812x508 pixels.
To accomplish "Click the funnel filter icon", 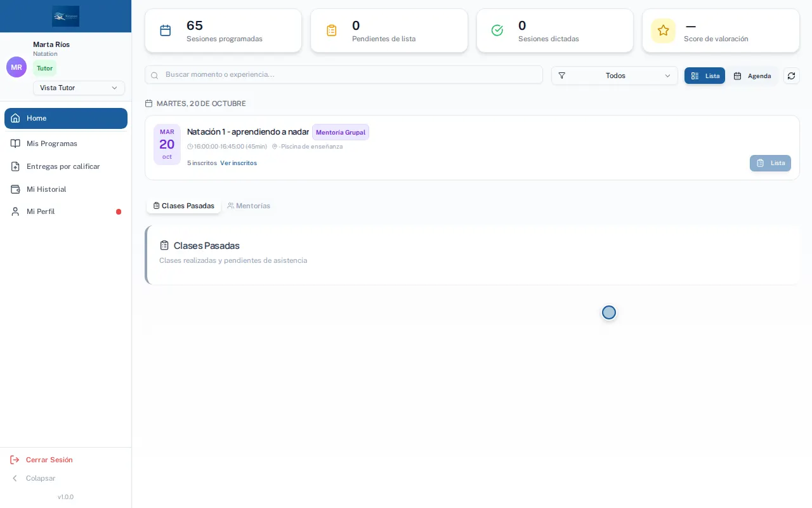I will click(x=561, y=76).
